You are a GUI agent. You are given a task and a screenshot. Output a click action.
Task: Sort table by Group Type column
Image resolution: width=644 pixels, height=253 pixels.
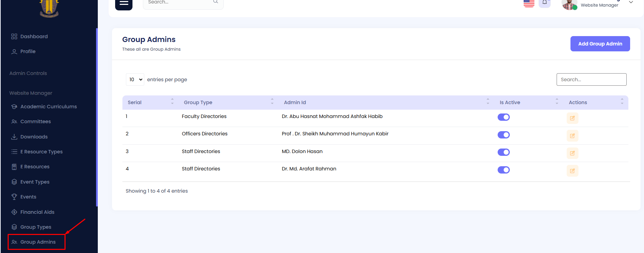coord(198,102)
